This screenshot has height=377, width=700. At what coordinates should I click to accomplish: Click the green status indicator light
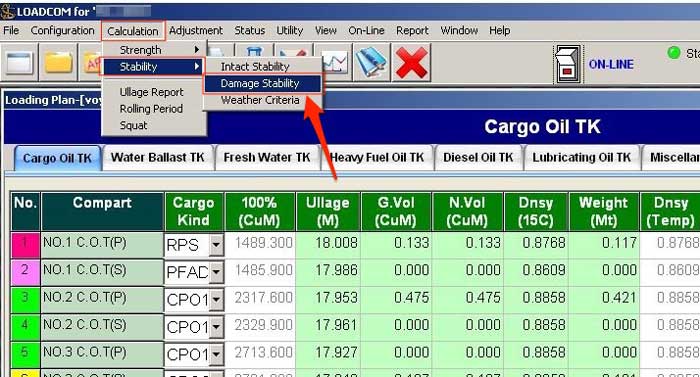tap(674, 53)
